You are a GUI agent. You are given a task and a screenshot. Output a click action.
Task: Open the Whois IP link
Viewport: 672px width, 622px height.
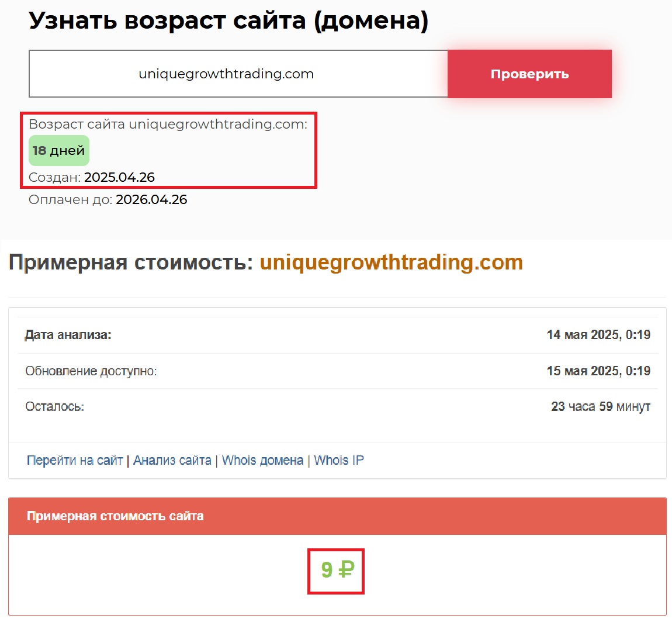339,460
